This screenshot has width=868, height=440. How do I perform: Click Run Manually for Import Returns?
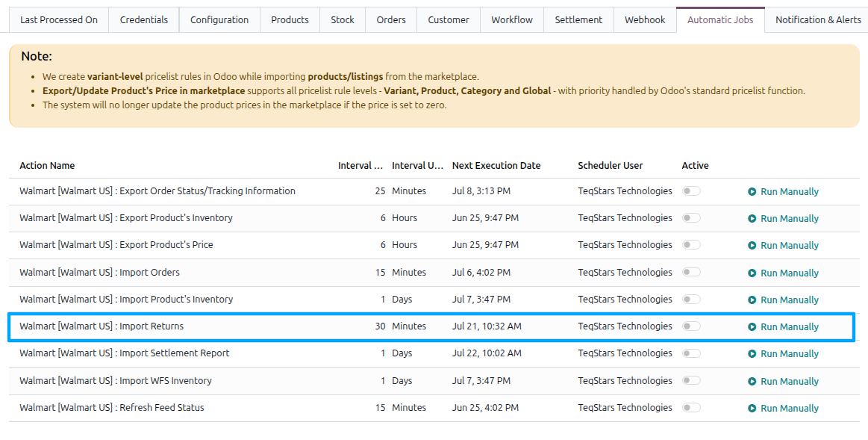[x=784, y=327]
